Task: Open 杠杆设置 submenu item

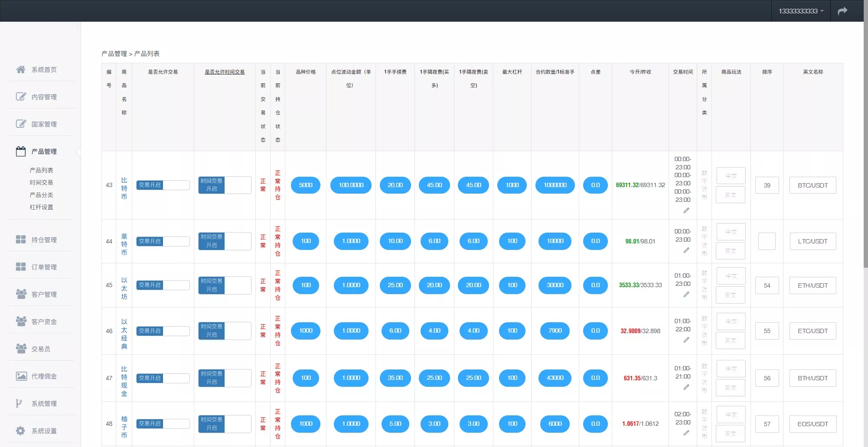Action: [41, 207]
